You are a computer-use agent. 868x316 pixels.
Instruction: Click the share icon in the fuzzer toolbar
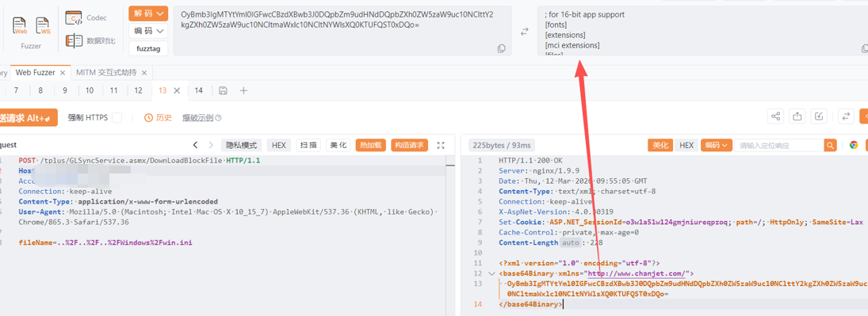point(776,116)
